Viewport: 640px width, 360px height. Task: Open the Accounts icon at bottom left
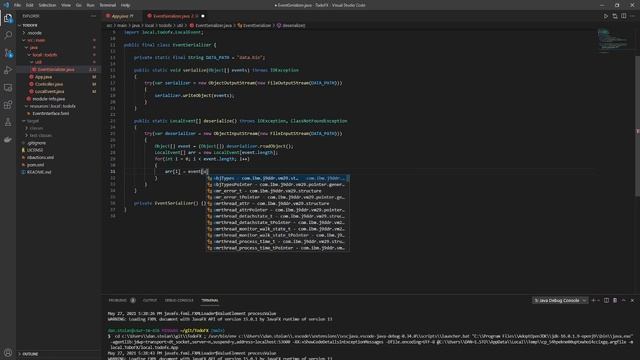click(8, 352)
